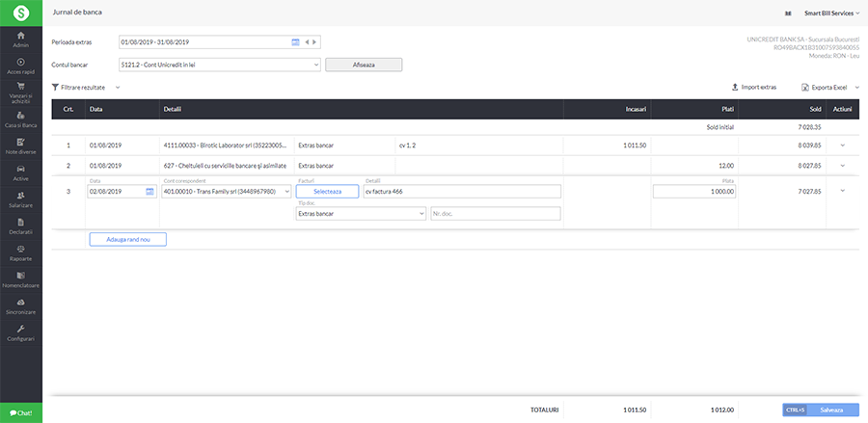Viewport: 868px width, 423px height.
Task: Click the Afiseaza button
Action: [364, 65]
